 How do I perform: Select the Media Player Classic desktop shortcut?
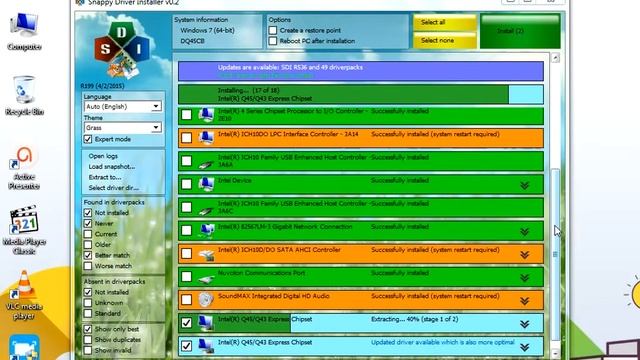click(24, 230)
